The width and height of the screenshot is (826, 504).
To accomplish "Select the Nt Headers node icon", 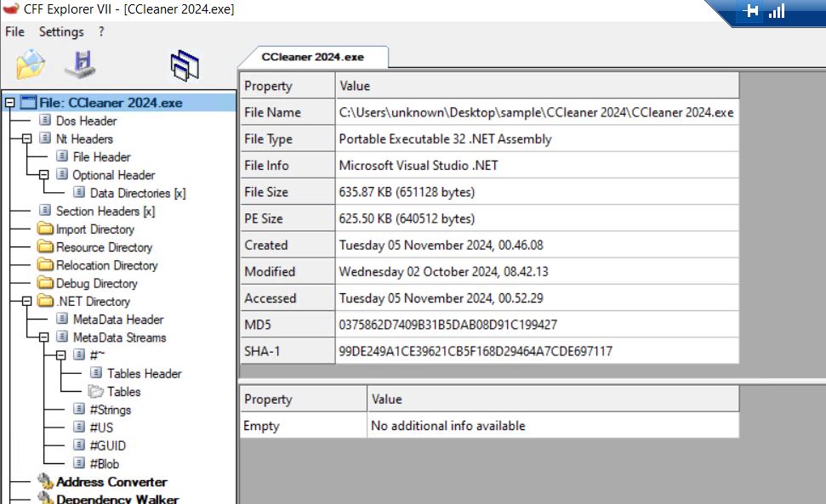I will tap(45, 139).
